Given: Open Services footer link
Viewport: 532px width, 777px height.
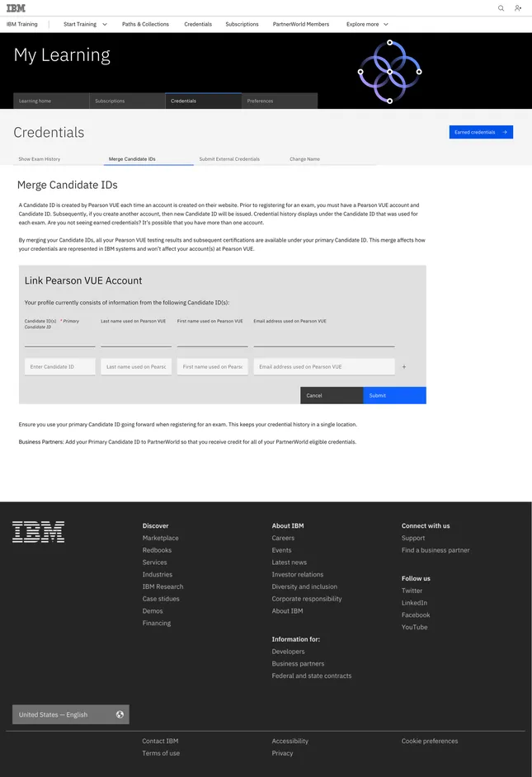Looking at the screenshot, I should [154, 563].
